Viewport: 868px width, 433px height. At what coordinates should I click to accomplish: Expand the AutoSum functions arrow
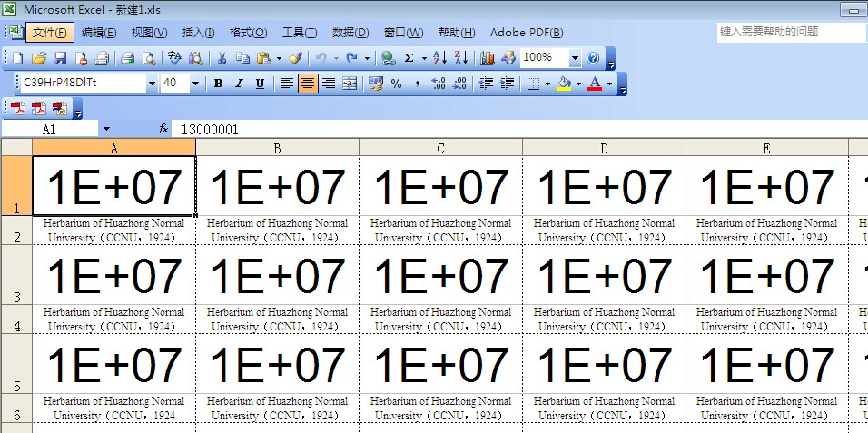(x=424, y=58)
